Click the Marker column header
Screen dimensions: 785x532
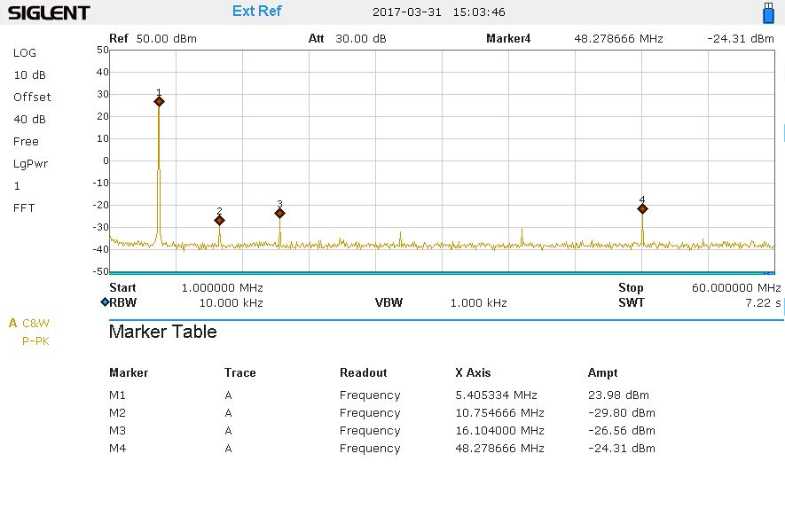coord(129,373)
